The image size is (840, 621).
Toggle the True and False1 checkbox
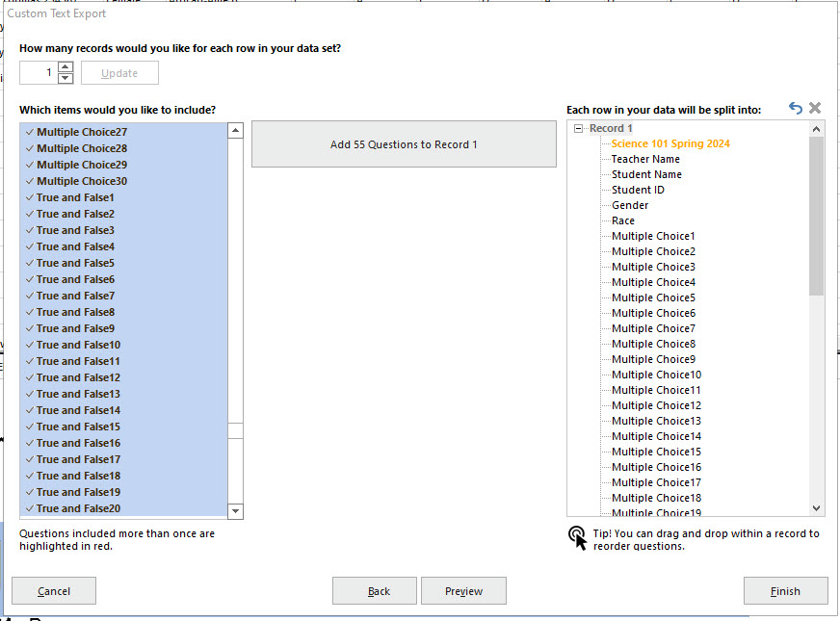coord(29,196)
